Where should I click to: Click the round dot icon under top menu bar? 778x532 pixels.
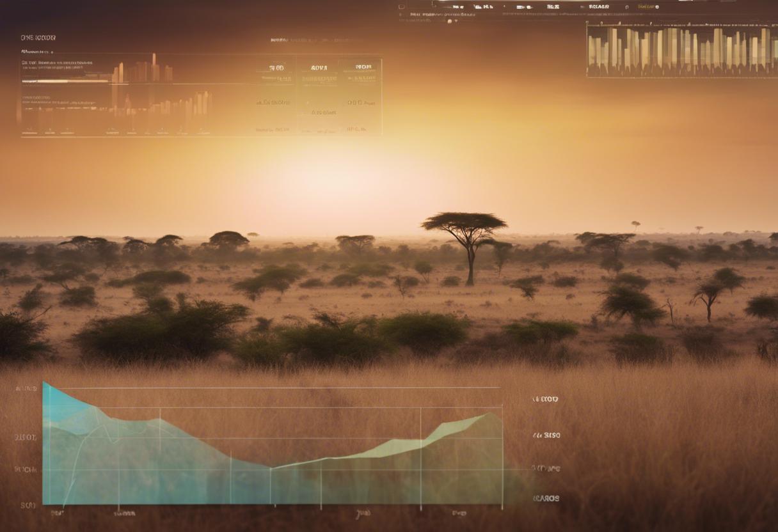[x=449, y=21]
